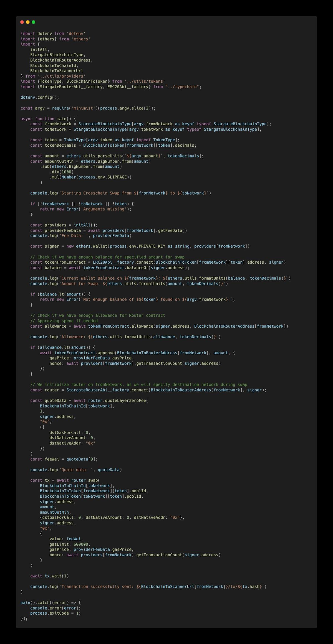Image resolution: width=333 pixels, height=644 pixels.
Task: Click the green maximize window dot
Action: click(34, 22)
